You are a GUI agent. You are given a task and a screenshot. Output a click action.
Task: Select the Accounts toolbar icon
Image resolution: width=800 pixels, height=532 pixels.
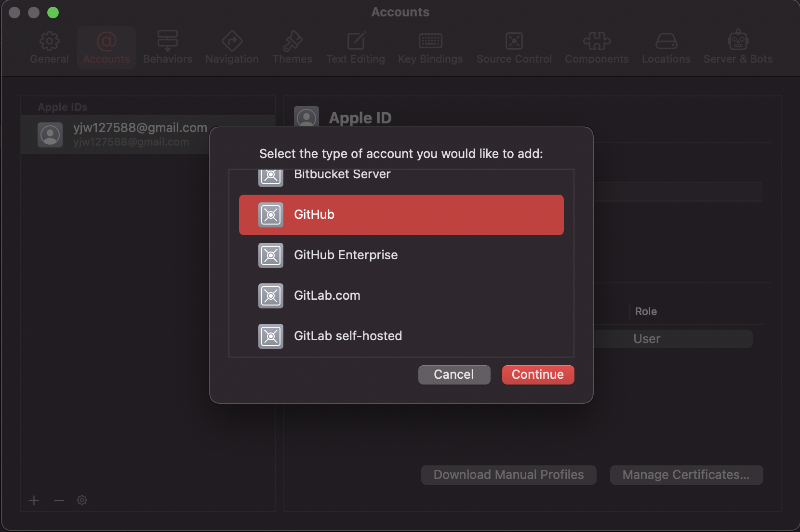tap(107, 48)
